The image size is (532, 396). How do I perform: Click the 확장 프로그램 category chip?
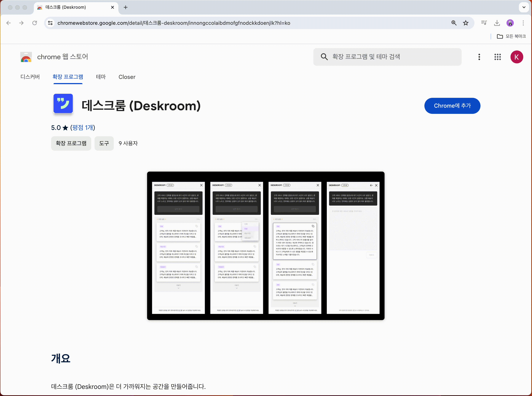[x=71, y=143]
